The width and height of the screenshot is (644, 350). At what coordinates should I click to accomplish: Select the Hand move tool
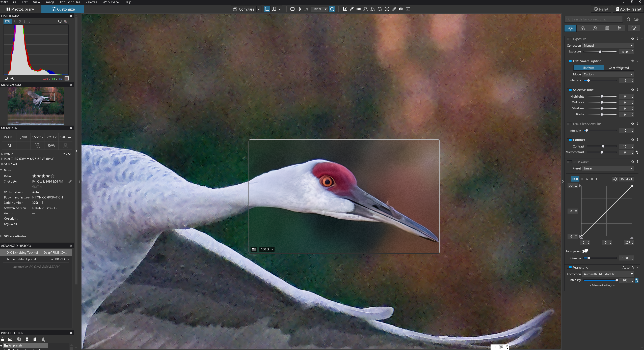tap(299, 9)
